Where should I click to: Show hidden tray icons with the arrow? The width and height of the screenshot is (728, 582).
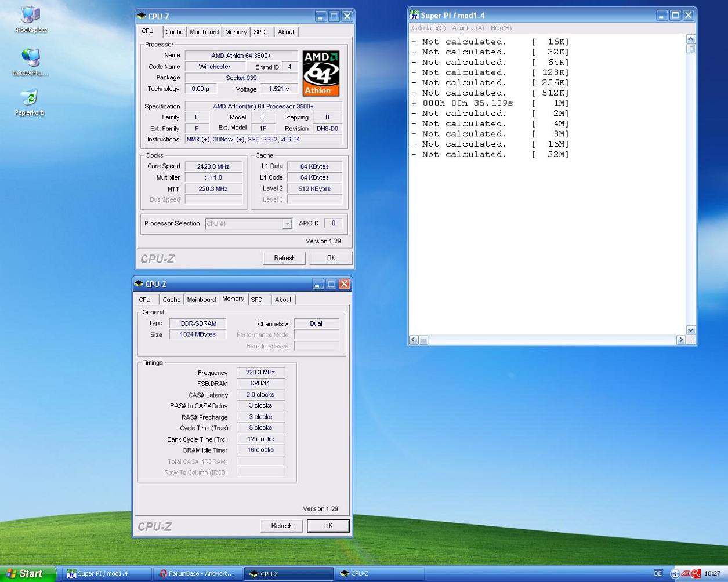(675, 573)
